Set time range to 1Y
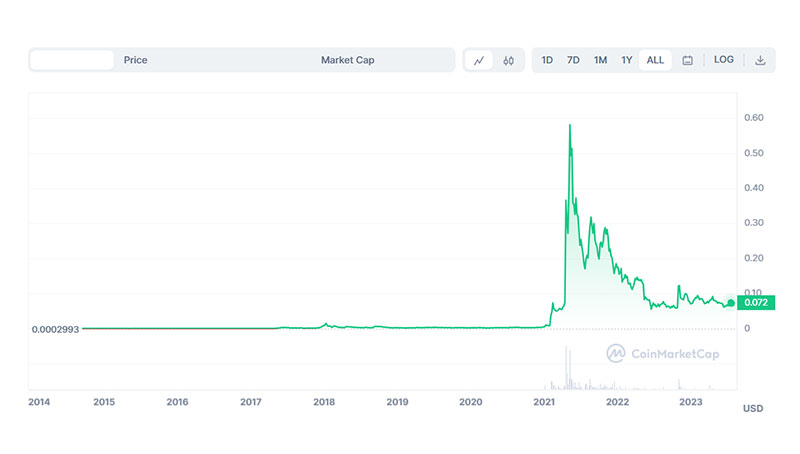The height and width of the screenshot is (454, 800). (x=627, y=60)
